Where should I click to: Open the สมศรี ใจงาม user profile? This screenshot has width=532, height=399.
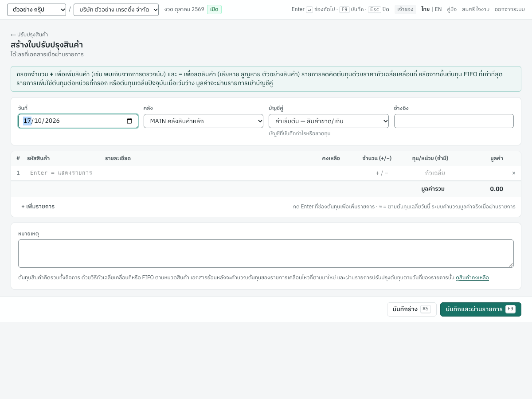point(476,9)
